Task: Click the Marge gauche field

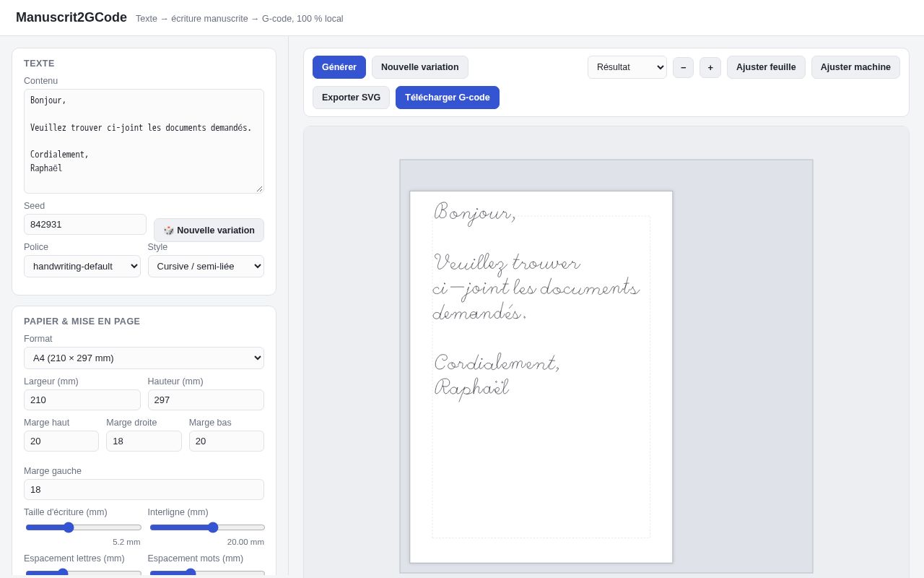Action: (144, 489)
